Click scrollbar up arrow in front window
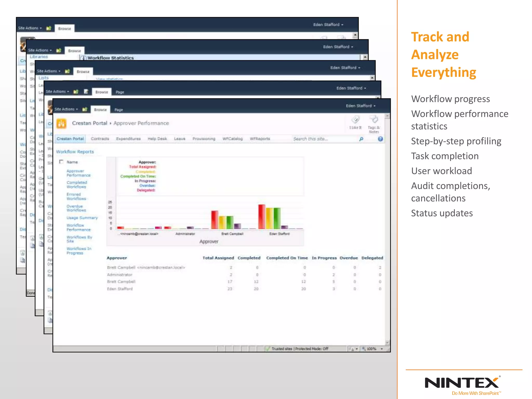The height and width of the screenshot is (399, 532). pos(387,116)
